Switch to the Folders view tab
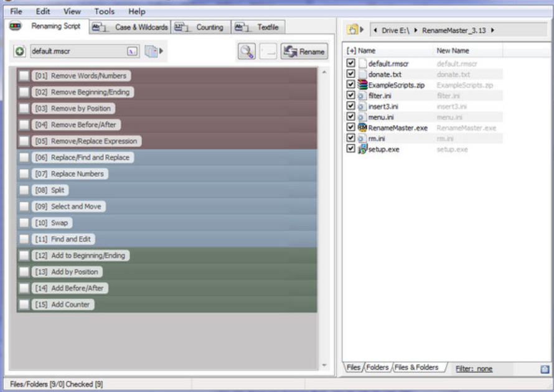The height and width of the screenshot is (392, 554). 377,367
